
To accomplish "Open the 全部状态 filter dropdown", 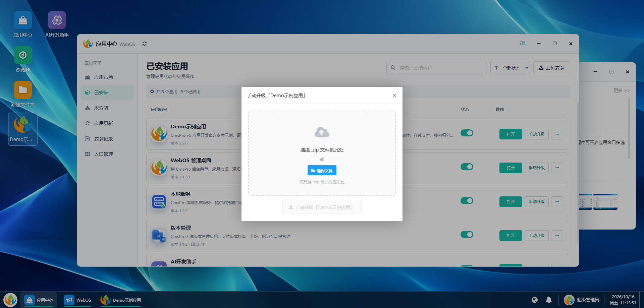I will click(510, 68).
